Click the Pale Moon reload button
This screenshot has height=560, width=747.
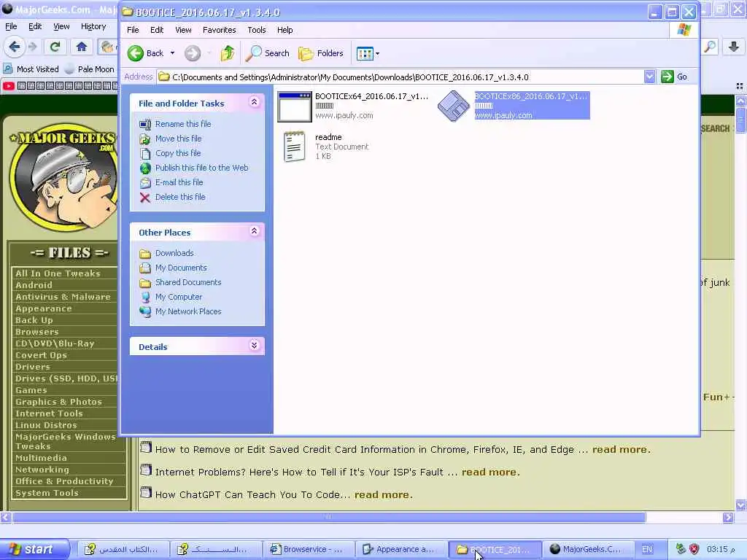55,47
